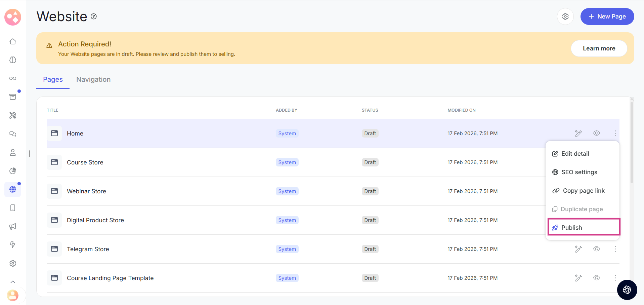
Task: Open three-dot menu for Telegram Store
Action: [615, 249]
